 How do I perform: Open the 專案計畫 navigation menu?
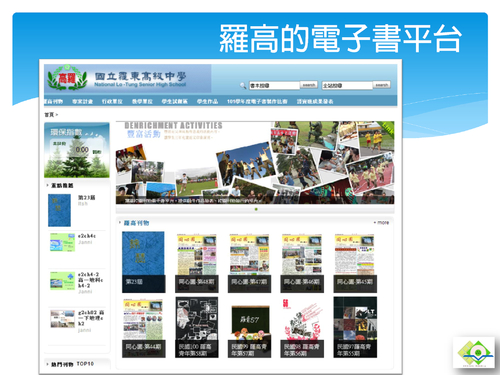[x=82, y=101]
